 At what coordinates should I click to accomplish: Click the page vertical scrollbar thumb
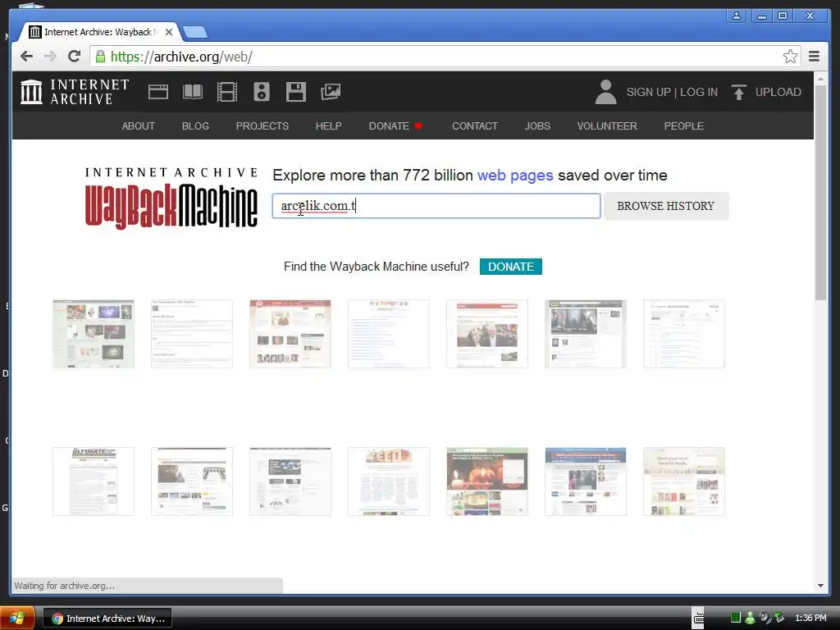(820, 193)
